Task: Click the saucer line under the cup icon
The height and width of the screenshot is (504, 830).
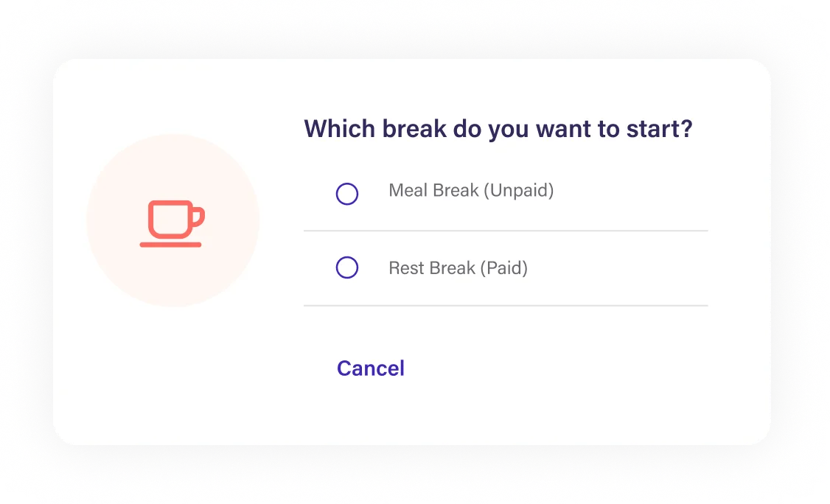Action: (x=170, y=245)
